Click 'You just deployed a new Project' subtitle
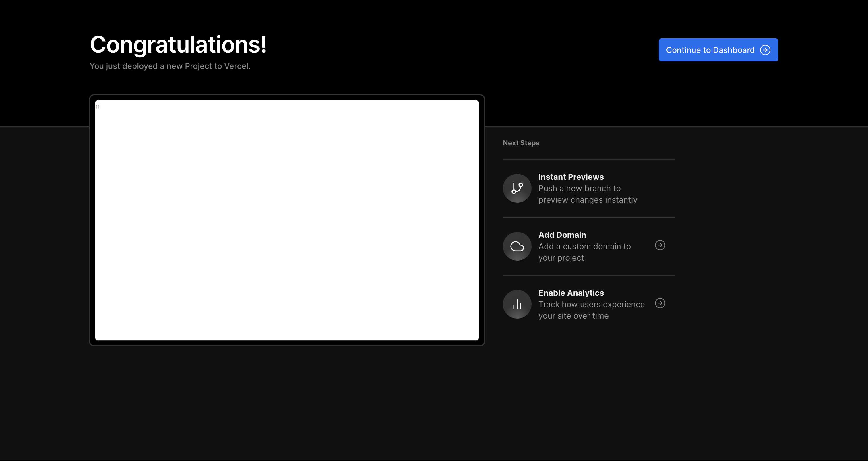This screenshot has width=868, height=461. (x=170, y=66)
